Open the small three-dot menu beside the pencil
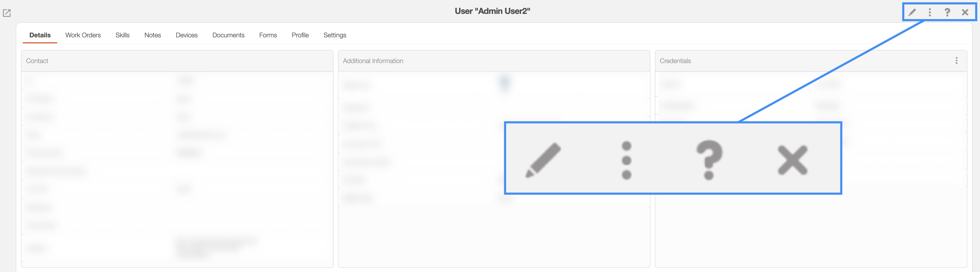Image resolution: width=980 pixels, height=272 pixels. point(930,12)
